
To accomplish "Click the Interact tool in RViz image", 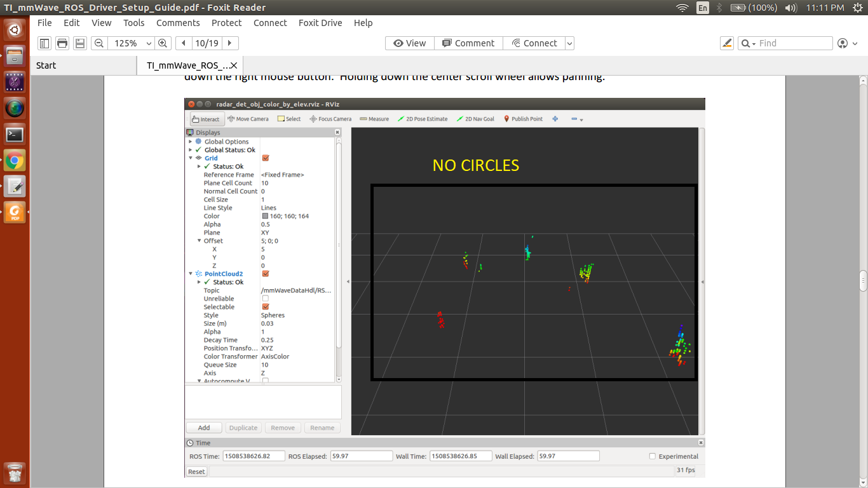I will point(207,119).
